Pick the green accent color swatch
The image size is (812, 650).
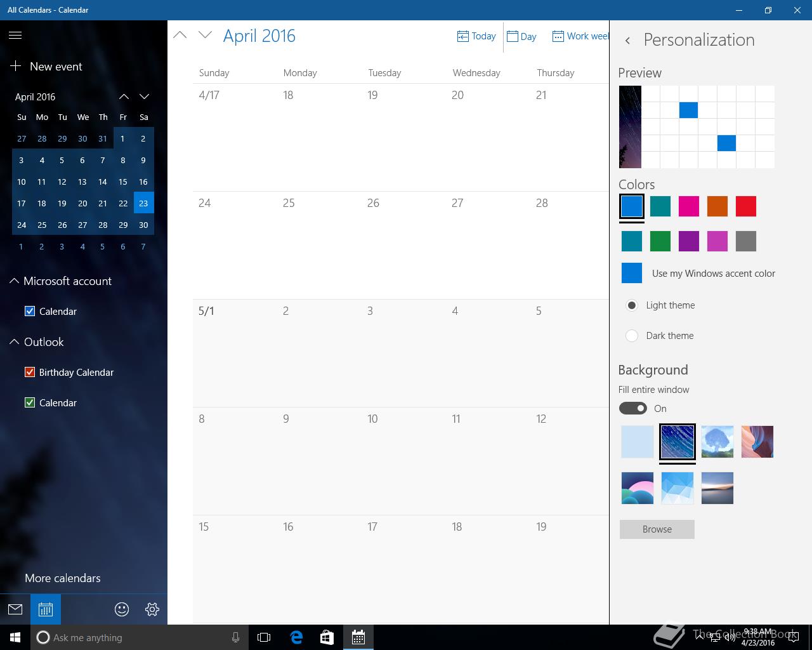pyautogui.click(x=660, y=241)
